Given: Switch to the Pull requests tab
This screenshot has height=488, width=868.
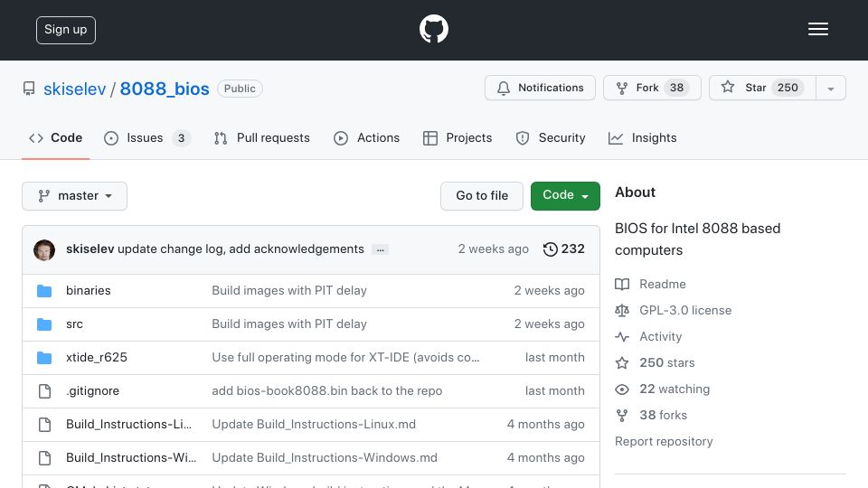Looking at the screenshot, I should 262,137.
